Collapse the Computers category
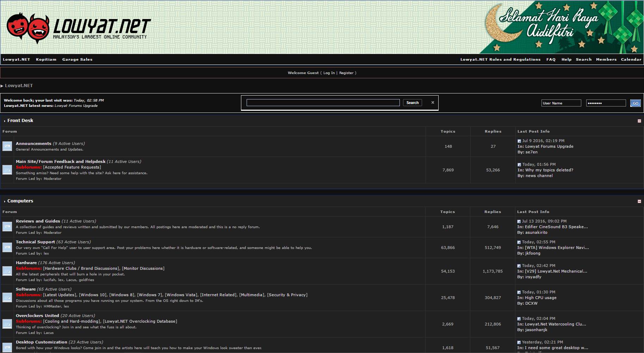The height and width of the screenshot is (353, 644). tap(639, 201)
